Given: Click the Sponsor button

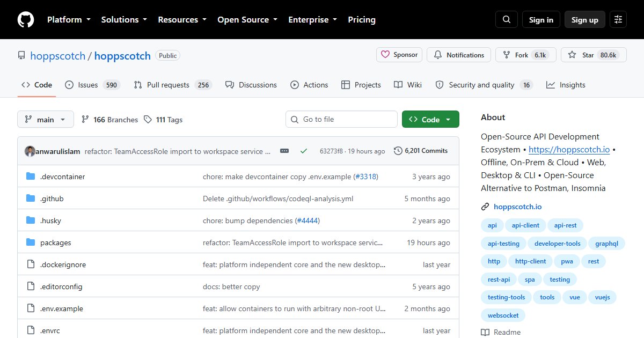Looking at the screenshot, I should click(399, 55).
